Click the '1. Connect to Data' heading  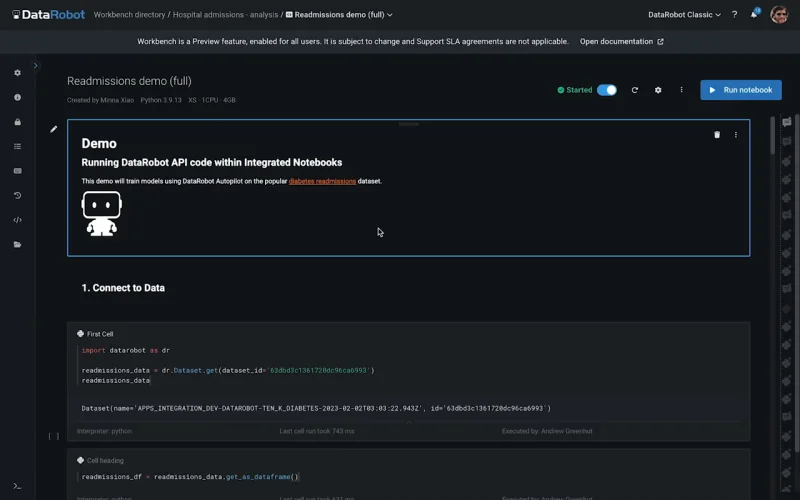[x=123, y=288]
